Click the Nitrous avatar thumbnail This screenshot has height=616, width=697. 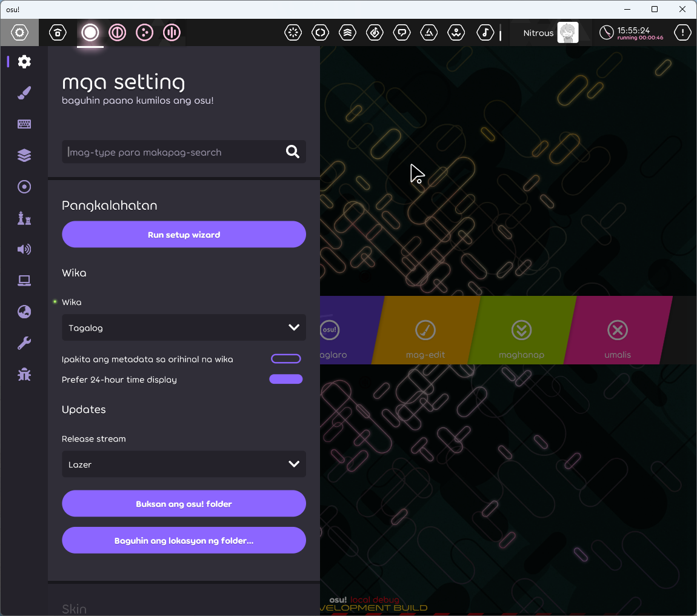pos(568,33)
